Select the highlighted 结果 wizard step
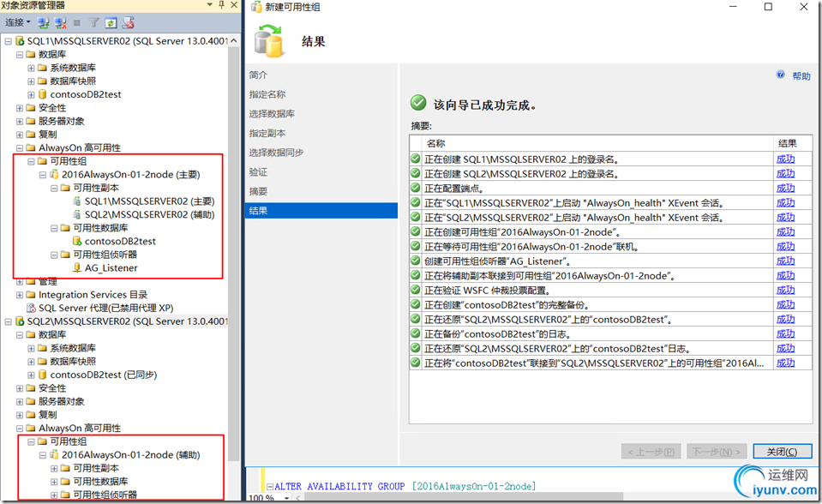 (x=321, y=211)
